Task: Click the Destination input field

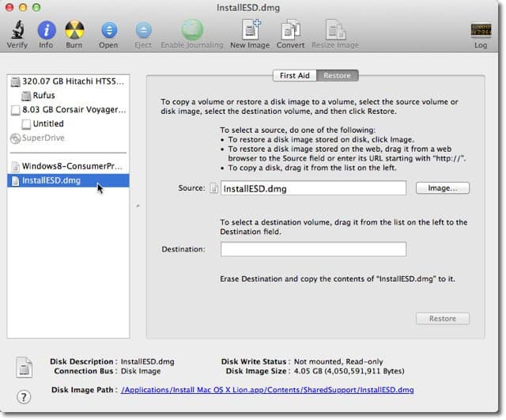Action: click(x=313, y=249)
